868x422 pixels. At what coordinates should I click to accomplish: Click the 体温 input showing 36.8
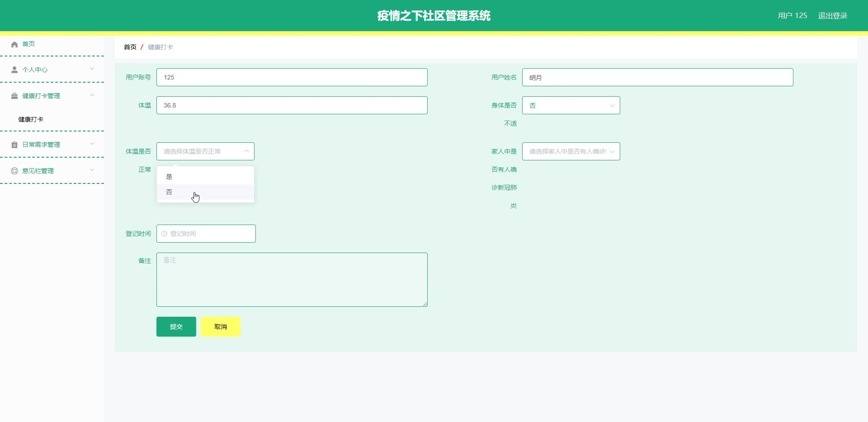click(292, 105)
